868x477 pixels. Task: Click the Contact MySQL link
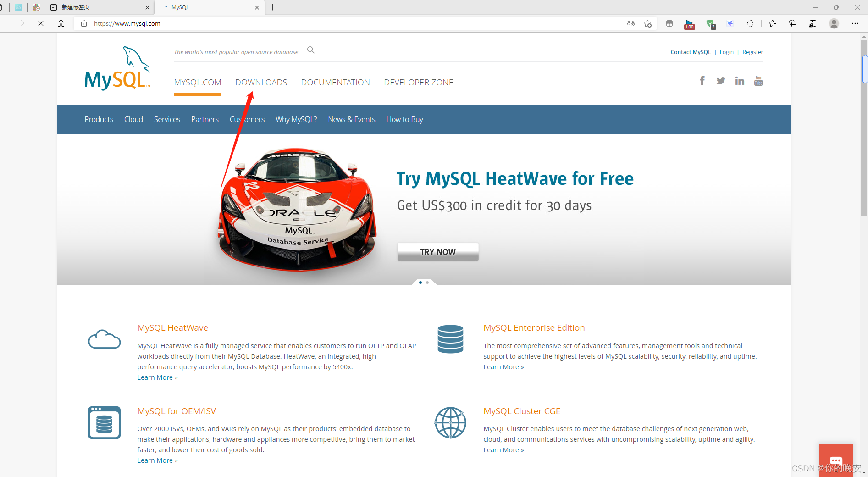click(x=691, y=52)
